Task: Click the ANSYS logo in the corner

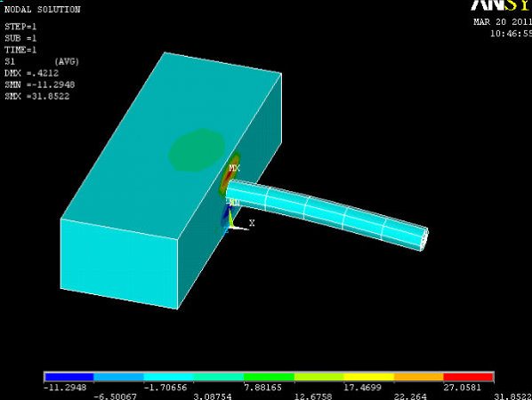Action: (502, 5)
